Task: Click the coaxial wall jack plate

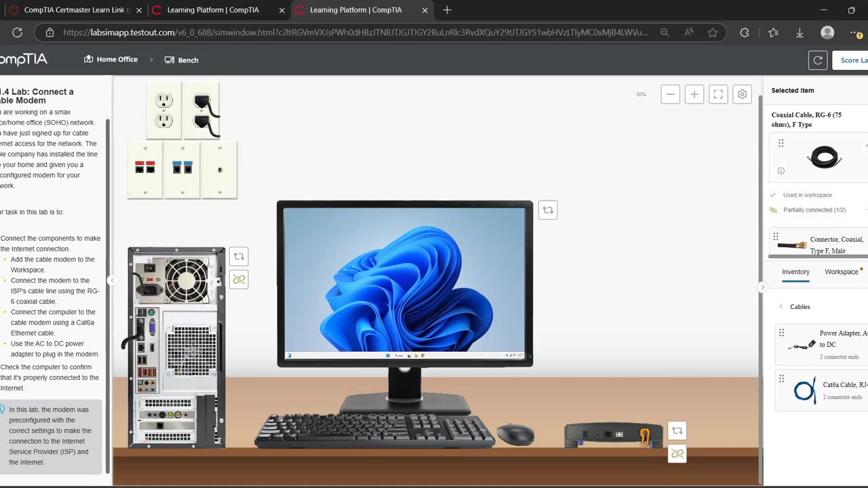Action: 220,169
